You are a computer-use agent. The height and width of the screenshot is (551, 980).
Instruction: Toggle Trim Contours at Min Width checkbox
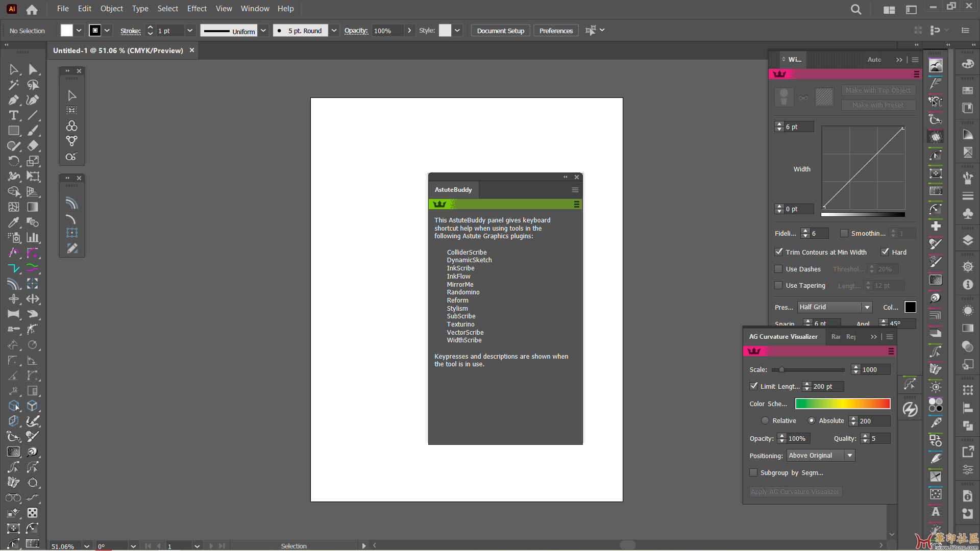[x=779, y=252]
